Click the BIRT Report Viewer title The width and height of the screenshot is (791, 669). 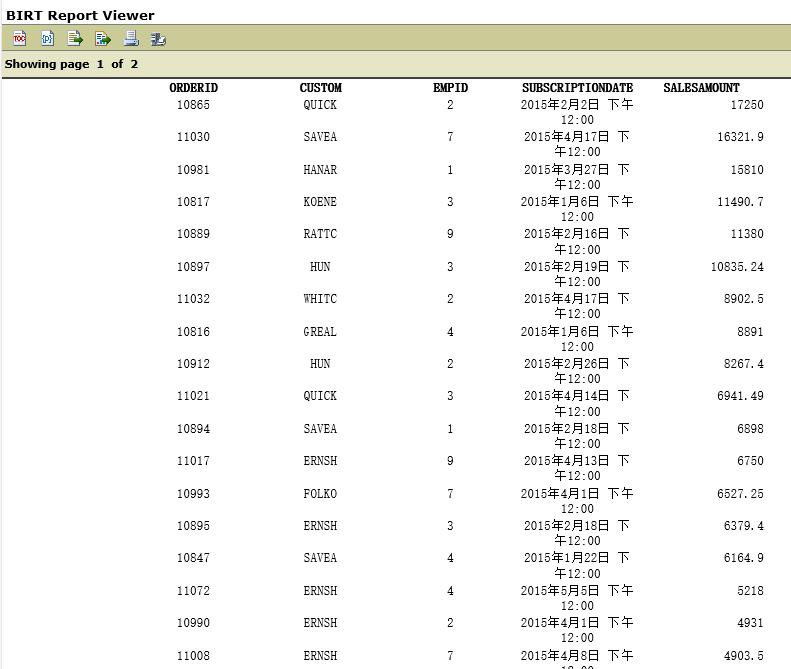point(80,15)
